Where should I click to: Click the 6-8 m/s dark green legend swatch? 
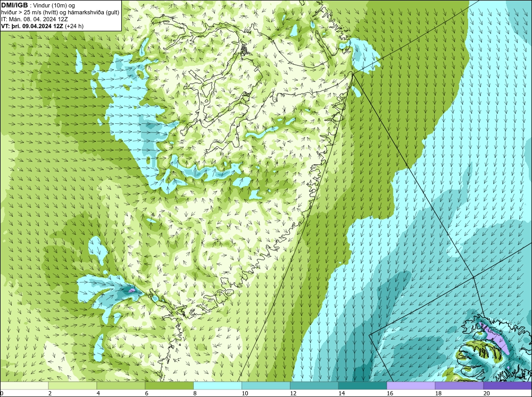tap(169, 385)
